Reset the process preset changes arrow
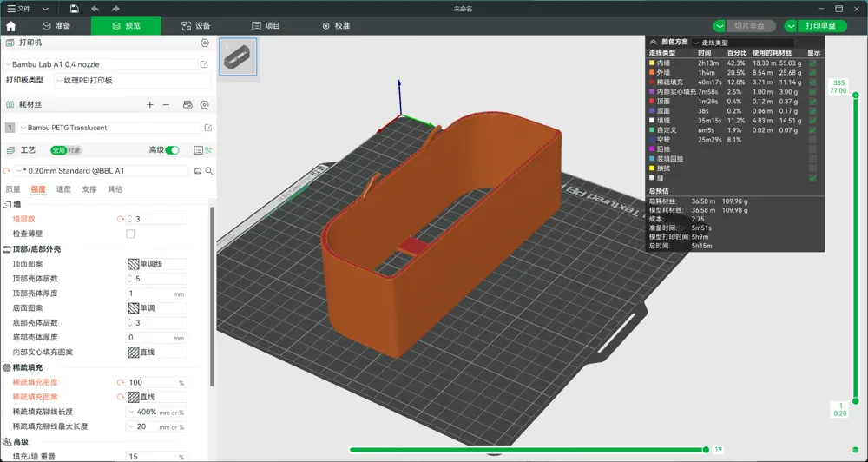The image size is (868, 462). point(7,171)
